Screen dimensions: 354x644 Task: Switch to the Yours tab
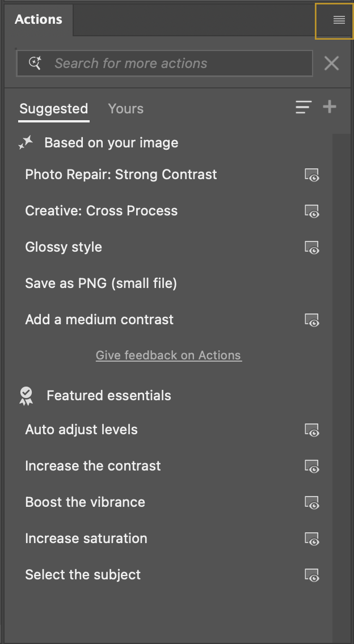pyautogui.click(x=125, y=108)
